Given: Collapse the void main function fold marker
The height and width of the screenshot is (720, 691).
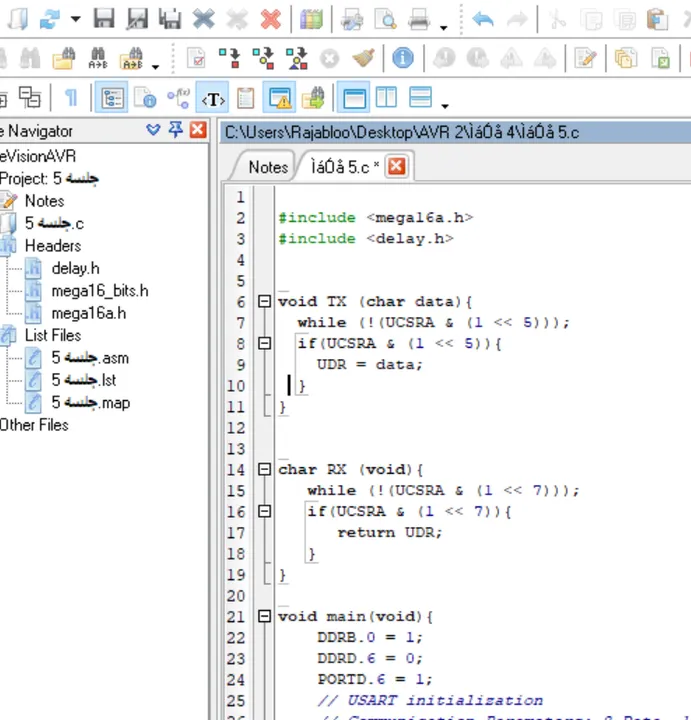Looking at the screenshot, I should pos(264,616).
